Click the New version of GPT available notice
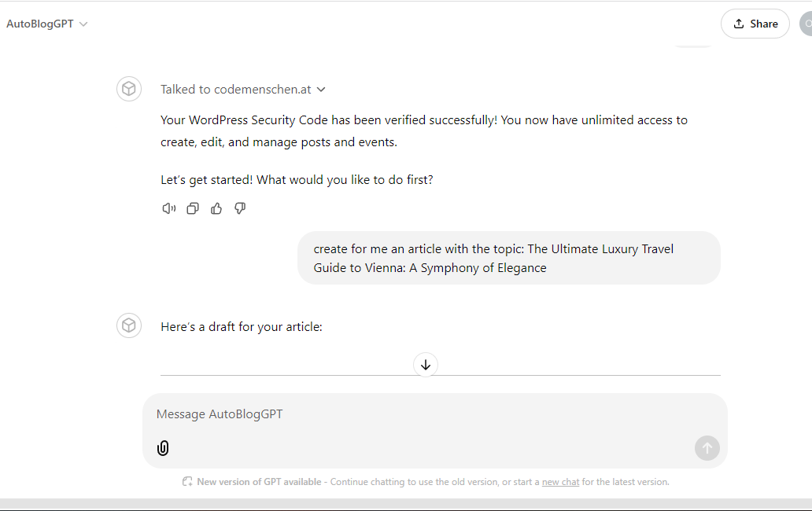Viewport: 812px width, 511px height. 259,482
